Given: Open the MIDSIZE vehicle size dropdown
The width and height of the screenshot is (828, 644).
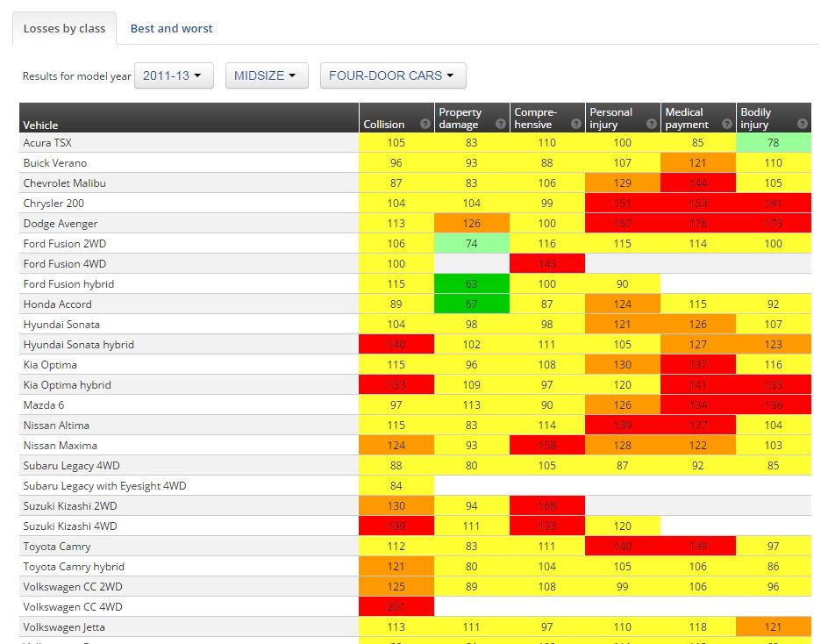Looking at the screenshot, I should (267, 75).
